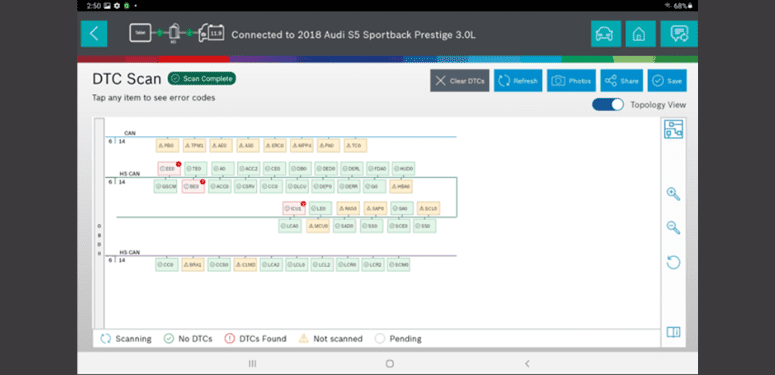
Task: Tap the SCE0 module node
Action: coord(399,226)
